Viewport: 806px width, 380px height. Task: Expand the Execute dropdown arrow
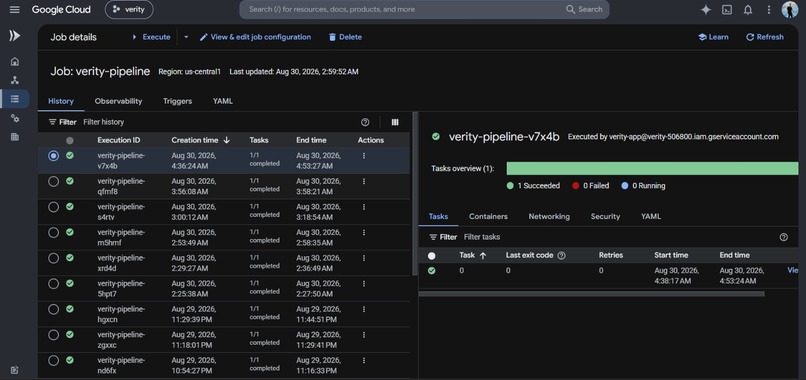pos(186,37)
